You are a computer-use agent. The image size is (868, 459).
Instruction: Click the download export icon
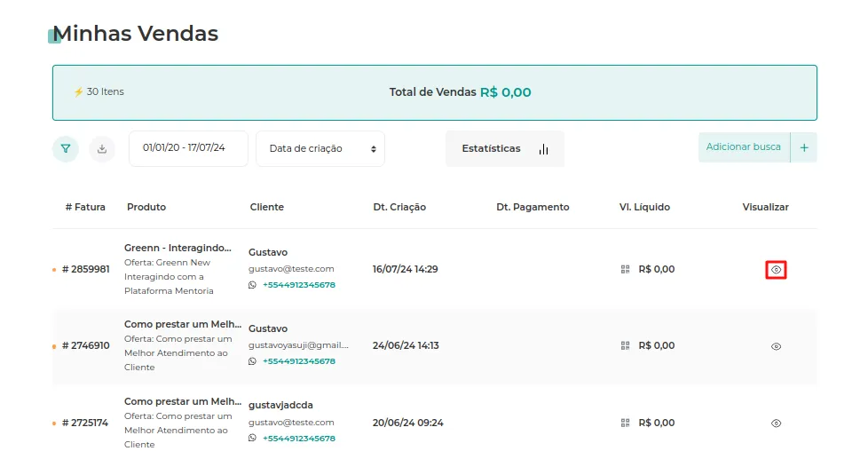(102, 148)
